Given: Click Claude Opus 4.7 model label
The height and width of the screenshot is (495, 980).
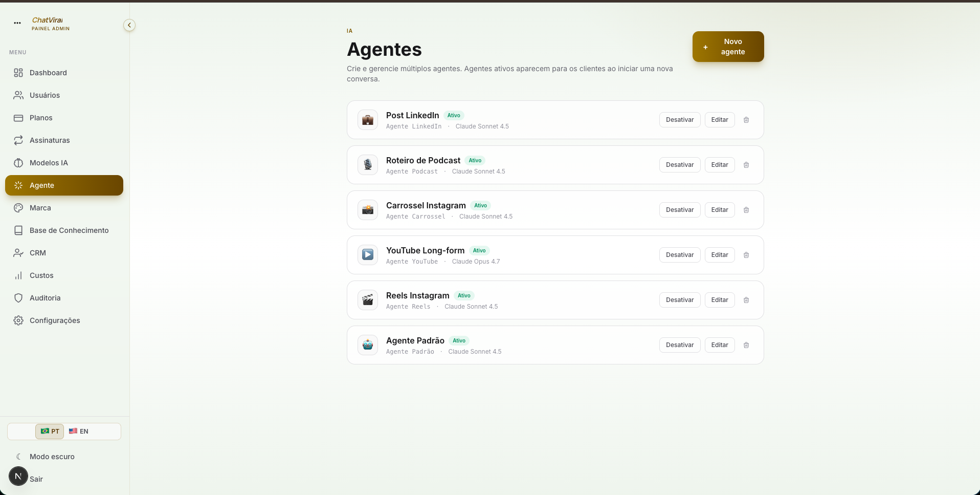Looking at the screenshot, I should (x=476, y=262).
